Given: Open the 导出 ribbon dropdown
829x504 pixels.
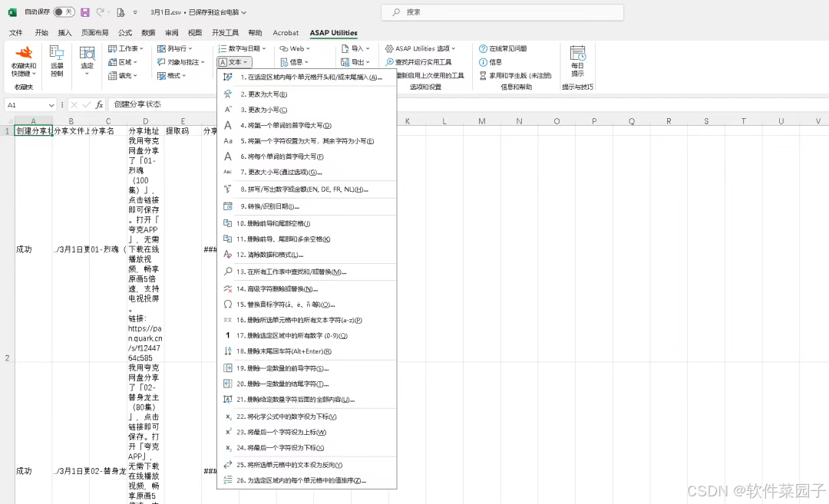Looking at the screenshot, I should (356, 62).
